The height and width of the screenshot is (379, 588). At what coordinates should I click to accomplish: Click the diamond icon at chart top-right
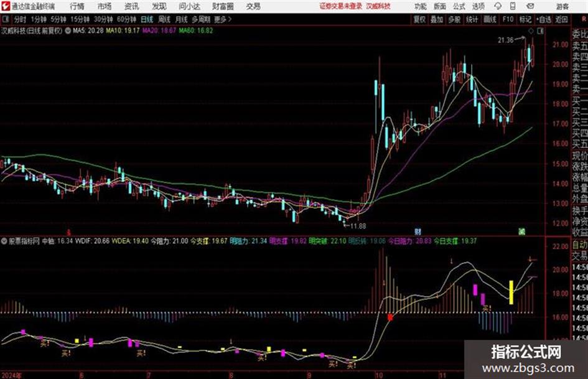tap(531, 31)
